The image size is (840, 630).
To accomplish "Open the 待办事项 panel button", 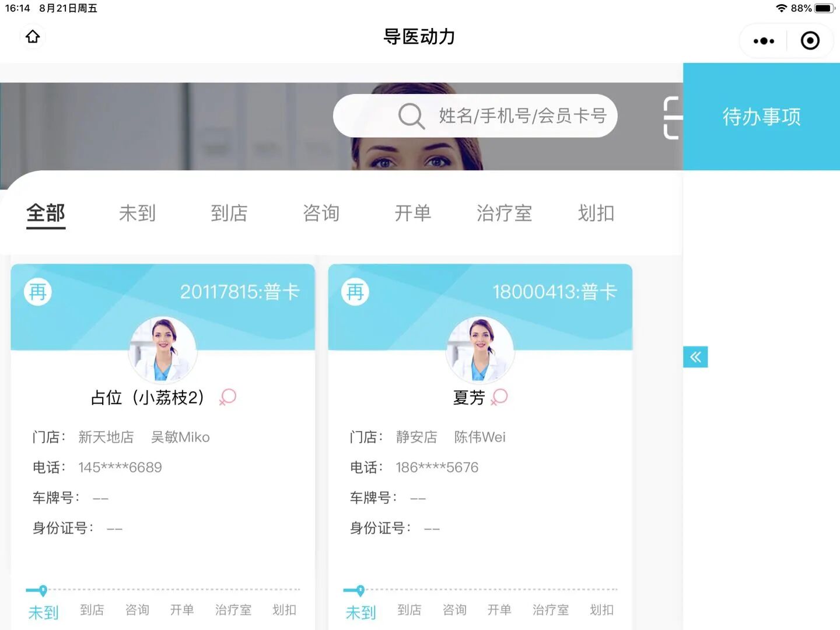I will pyautogui.click(x=761, y=117).
